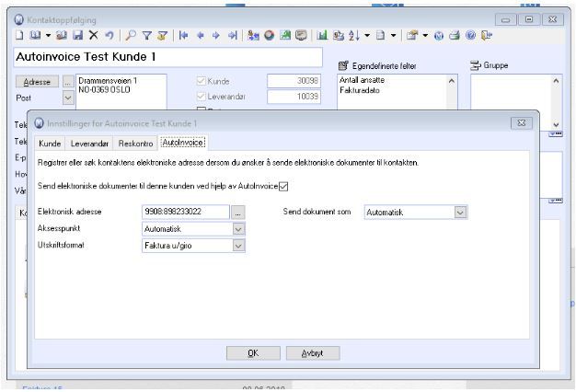Open the settings folder icon in toolbar
The image size is (576, 392).
412,35
